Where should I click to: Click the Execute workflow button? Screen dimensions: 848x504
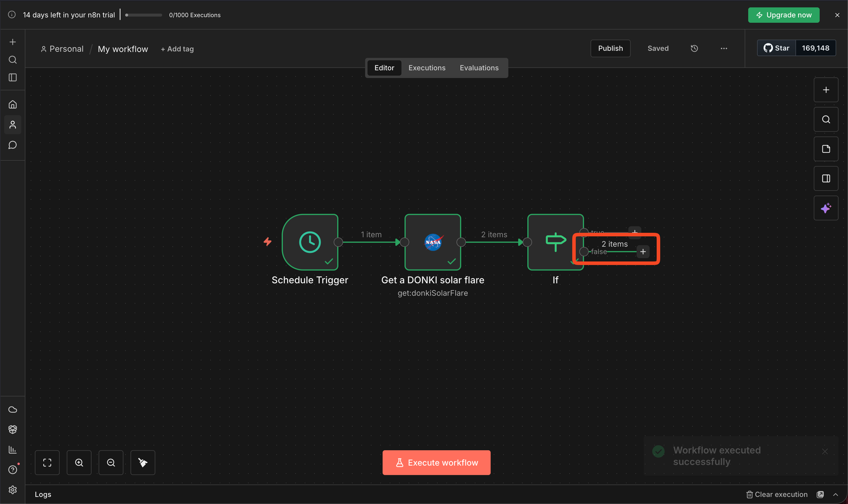(x=436, y=462)
